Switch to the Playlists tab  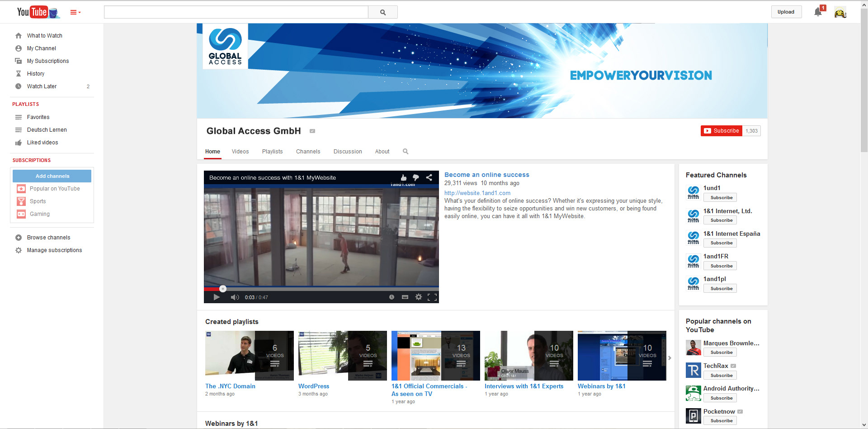(x=272, y=152)
